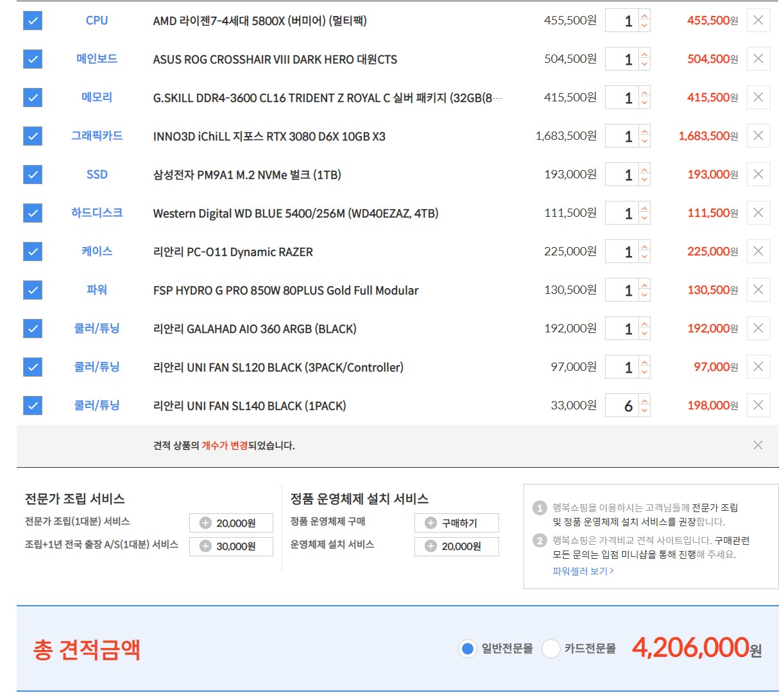Click the total amount 4,206,000원
This screenshot has height=693, width=784.
click(x=697, y=648)
